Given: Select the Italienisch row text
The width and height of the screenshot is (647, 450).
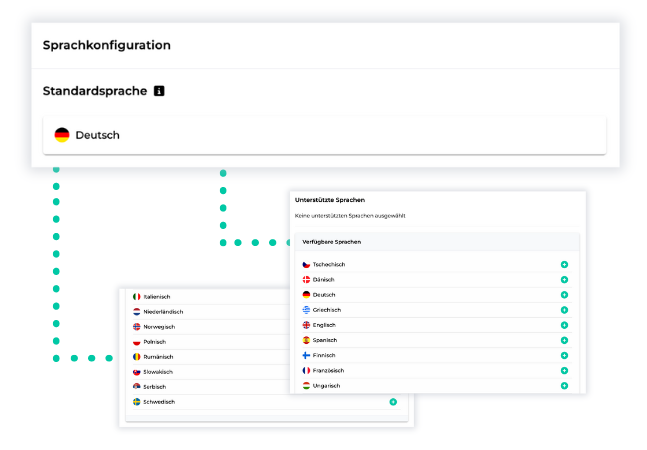Looking at the screenshot, I should [x=157, y=297].
